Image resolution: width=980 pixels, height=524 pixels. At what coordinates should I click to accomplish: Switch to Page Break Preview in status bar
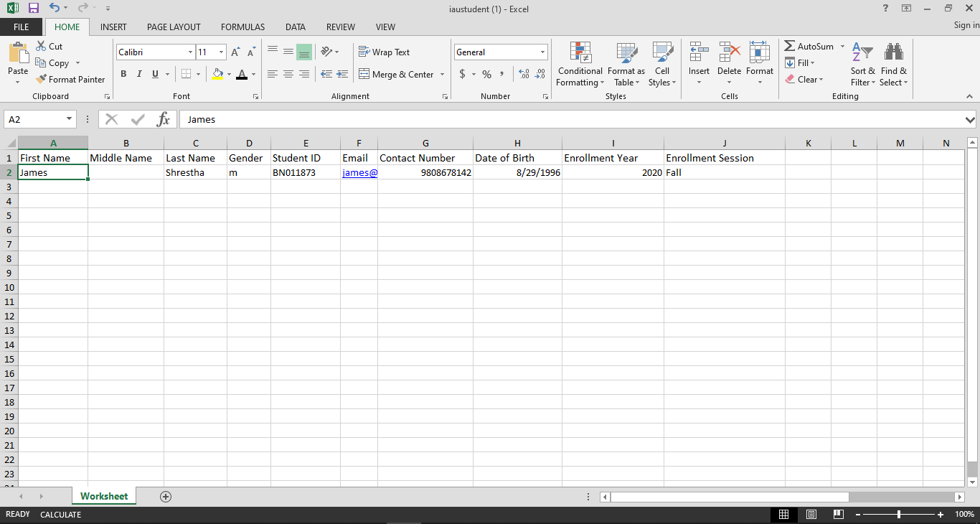click(x=838, y=515)
